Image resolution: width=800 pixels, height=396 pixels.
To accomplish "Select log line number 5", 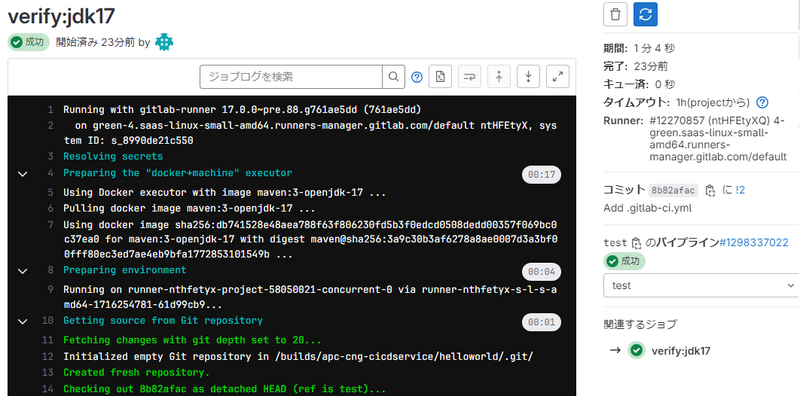I will (50, 193).
